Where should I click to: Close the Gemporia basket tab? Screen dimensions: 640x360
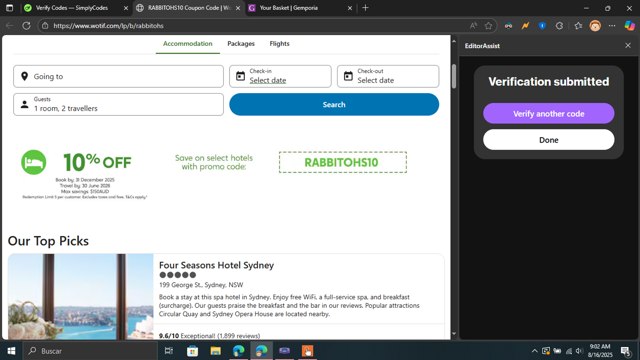point(350,8)
